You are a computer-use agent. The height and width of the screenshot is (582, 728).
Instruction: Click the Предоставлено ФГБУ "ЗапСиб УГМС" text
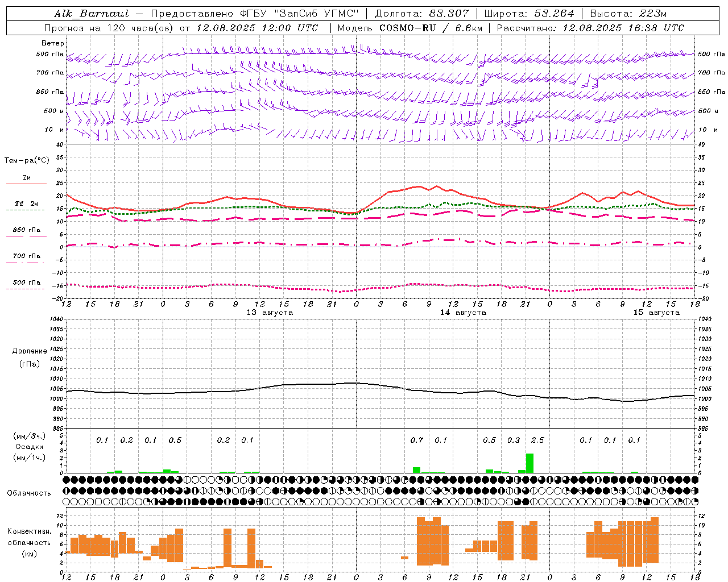255,14
